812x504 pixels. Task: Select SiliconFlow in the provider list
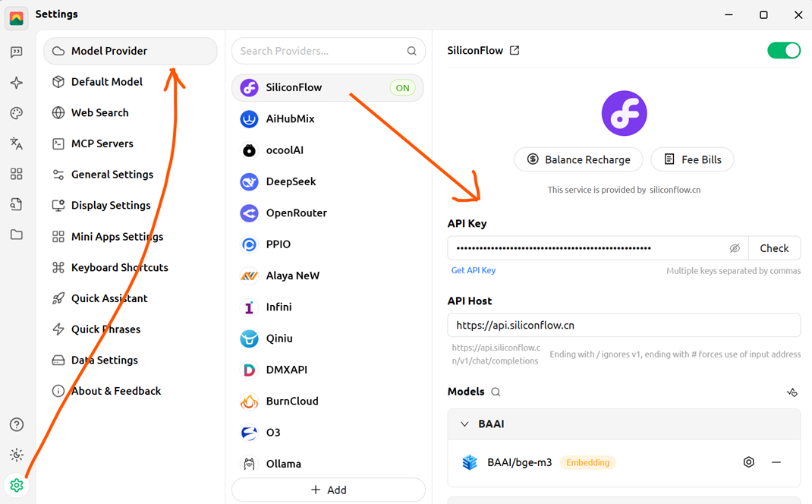coord(328,87)
